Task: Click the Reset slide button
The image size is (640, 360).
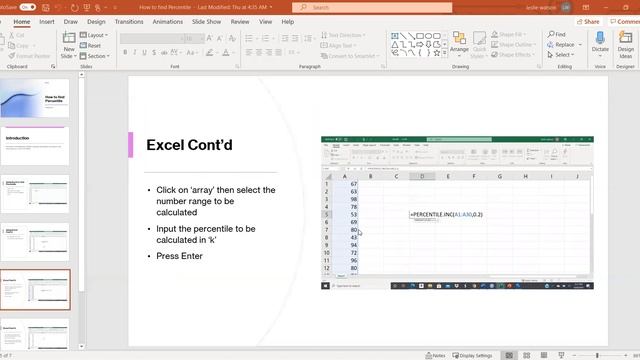Action: 91,46
